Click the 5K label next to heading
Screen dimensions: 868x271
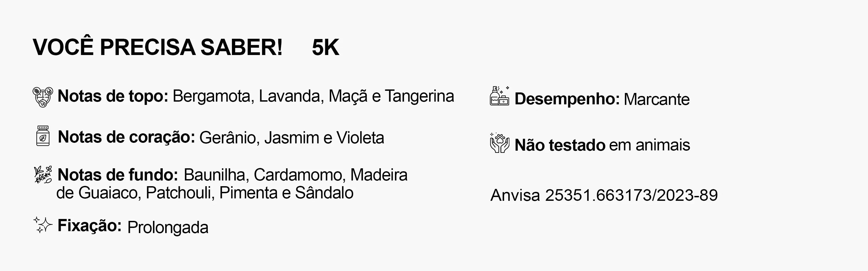tap(325, 48)
